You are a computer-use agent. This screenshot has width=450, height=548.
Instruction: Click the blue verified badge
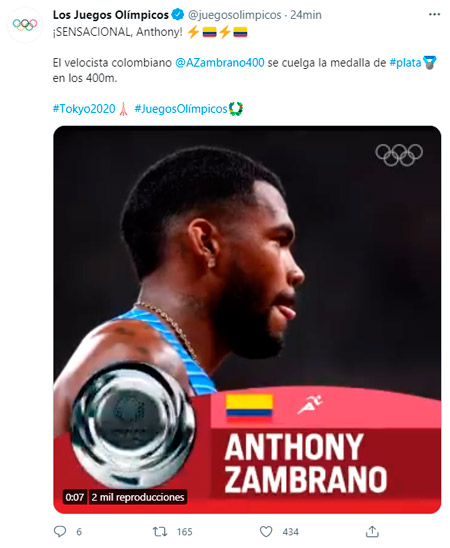(178, 15)
